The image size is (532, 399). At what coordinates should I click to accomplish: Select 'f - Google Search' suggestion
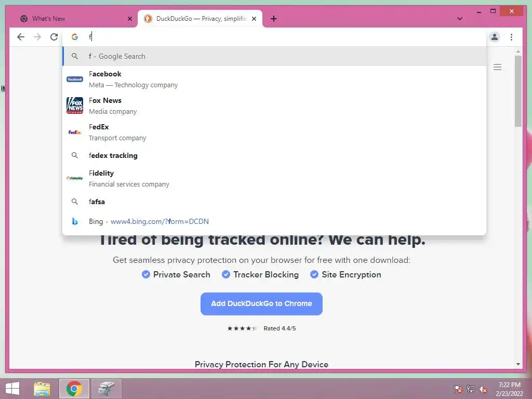pos(274,56)
